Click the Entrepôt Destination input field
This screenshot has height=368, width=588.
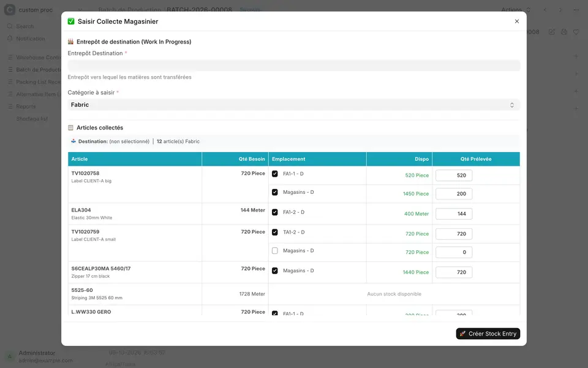coord(293,66)
